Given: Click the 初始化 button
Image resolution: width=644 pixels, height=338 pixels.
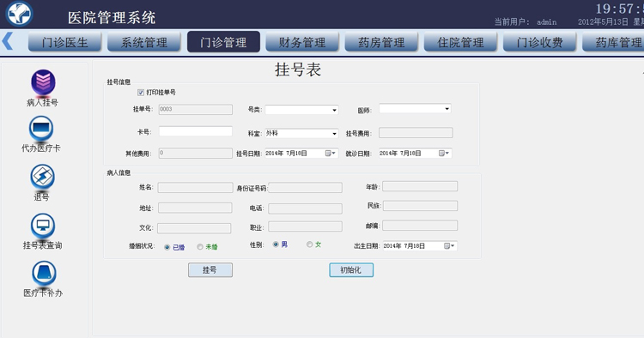Looking at the screenshot, I should pyautogui.click(x=351, y=270).
